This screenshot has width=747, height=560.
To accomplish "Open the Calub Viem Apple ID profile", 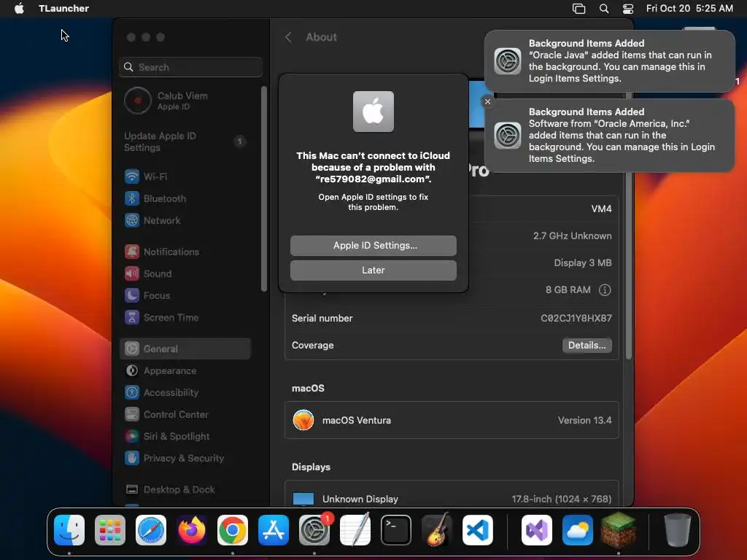I will tap(186, 101).
